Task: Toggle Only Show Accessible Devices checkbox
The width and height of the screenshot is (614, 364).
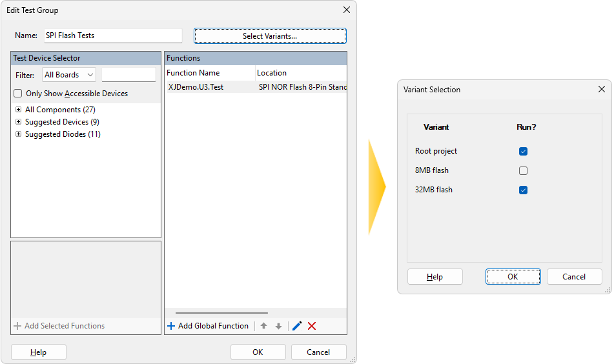Action: 18,94
